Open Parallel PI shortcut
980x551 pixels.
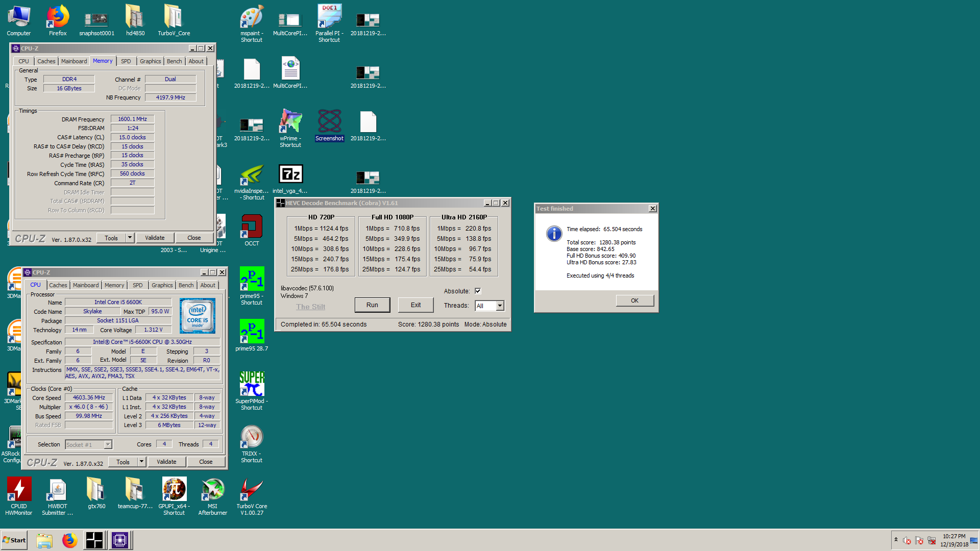pos(329,23)
